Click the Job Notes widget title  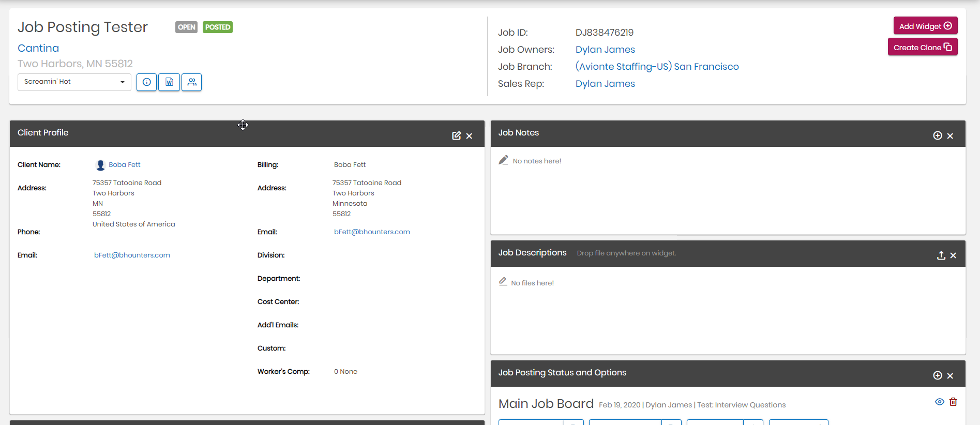point(519,133)
